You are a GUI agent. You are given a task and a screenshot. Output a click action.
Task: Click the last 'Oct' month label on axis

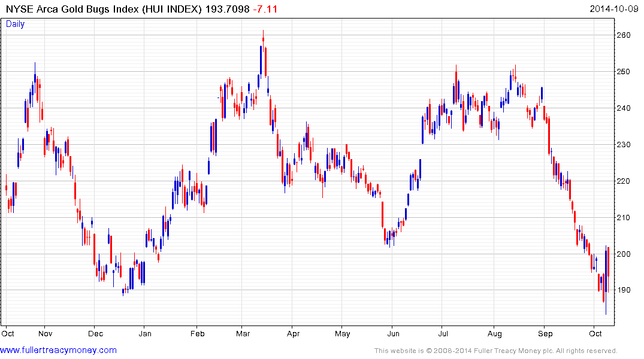tap(595, 333)
